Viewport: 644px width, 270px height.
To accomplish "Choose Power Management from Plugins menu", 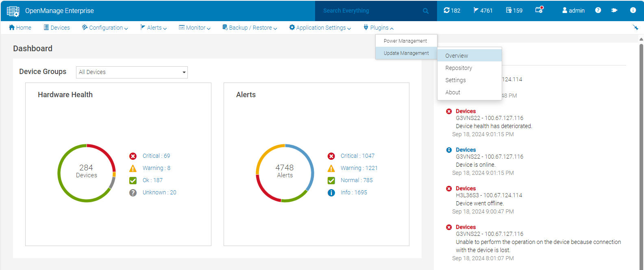I will click(405, 41).
